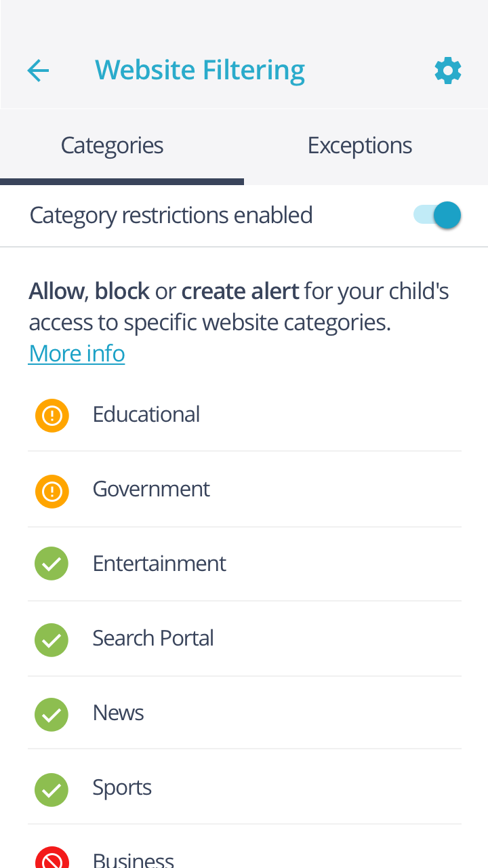Switch to the Exceptions tab
The height and width of the screenshot is (868, 488).
[x=360, y=146]
